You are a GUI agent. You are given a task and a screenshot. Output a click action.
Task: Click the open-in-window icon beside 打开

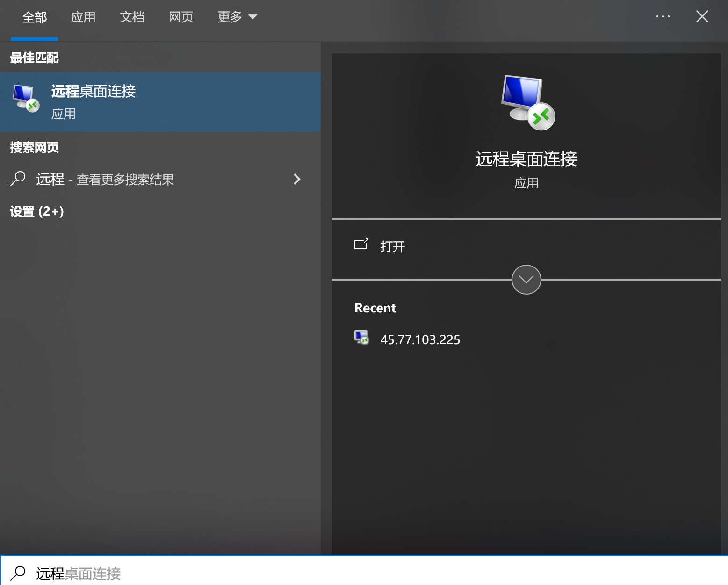pos(361,244)
